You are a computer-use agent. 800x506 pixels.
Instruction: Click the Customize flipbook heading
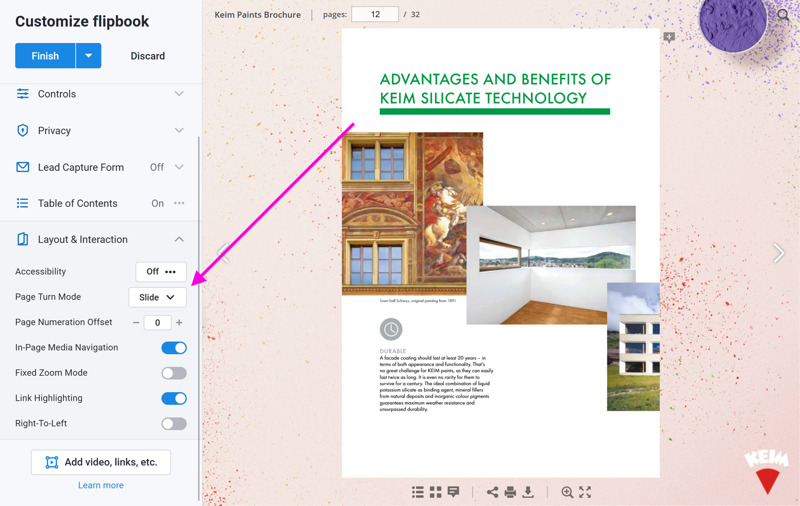82,21
